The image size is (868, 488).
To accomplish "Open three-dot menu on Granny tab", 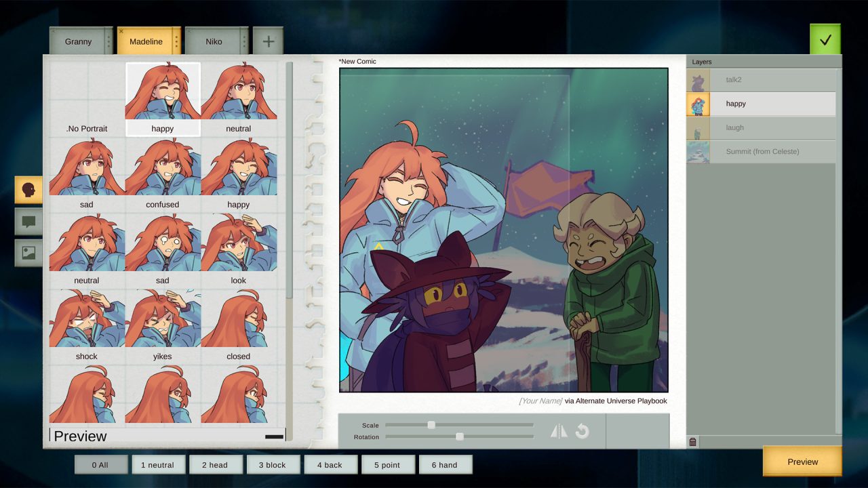I will [108, 42].
